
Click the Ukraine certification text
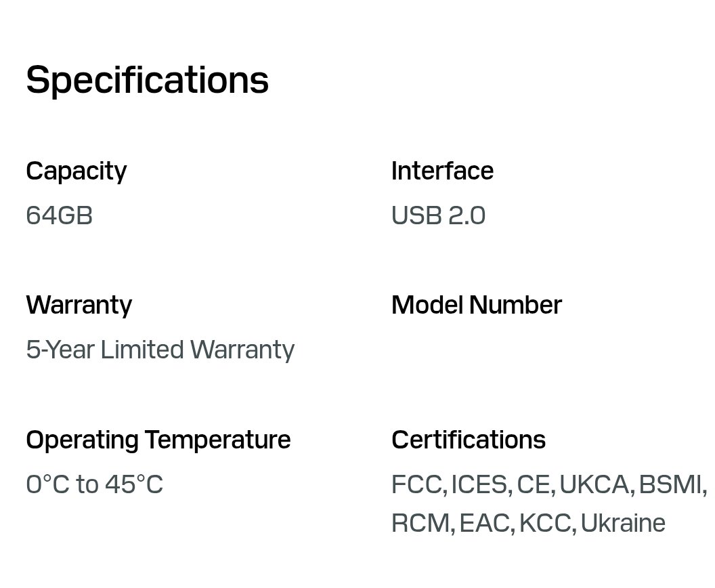pyautogui.click(x=623, y=524)
